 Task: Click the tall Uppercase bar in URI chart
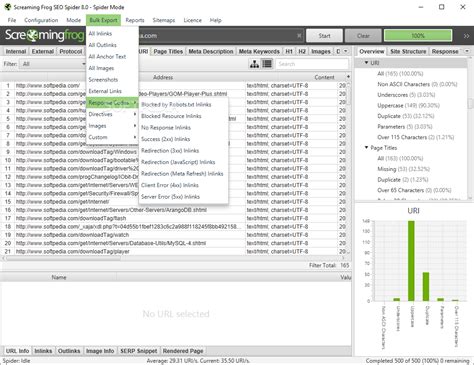pyautogui.click(x=411, y=261)
